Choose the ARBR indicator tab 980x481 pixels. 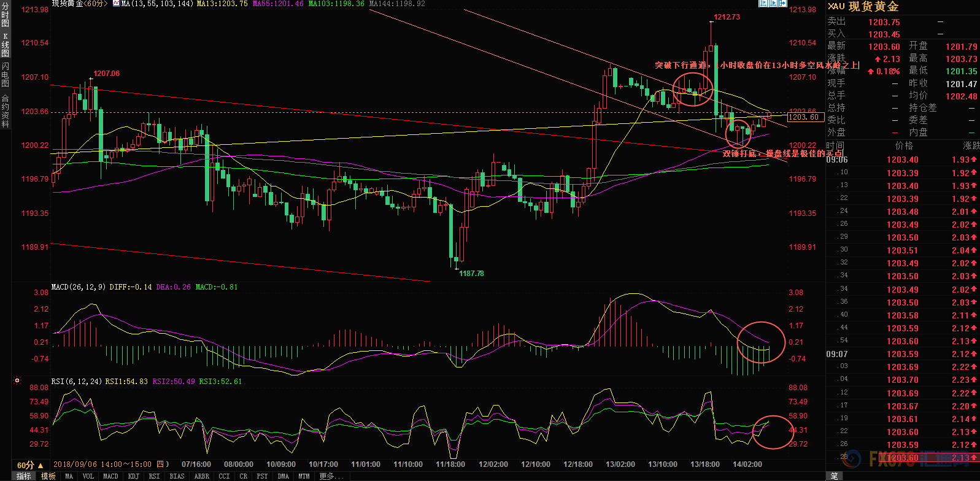(201, 476)
